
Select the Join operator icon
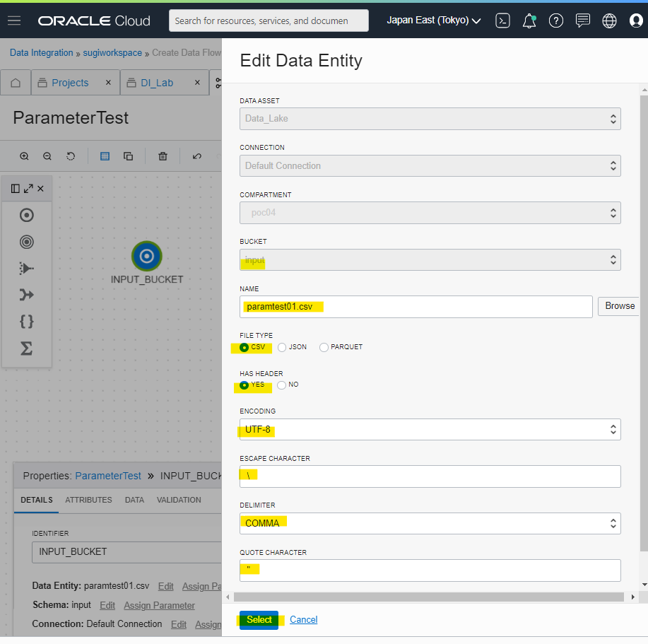click(x=26, y=295)
